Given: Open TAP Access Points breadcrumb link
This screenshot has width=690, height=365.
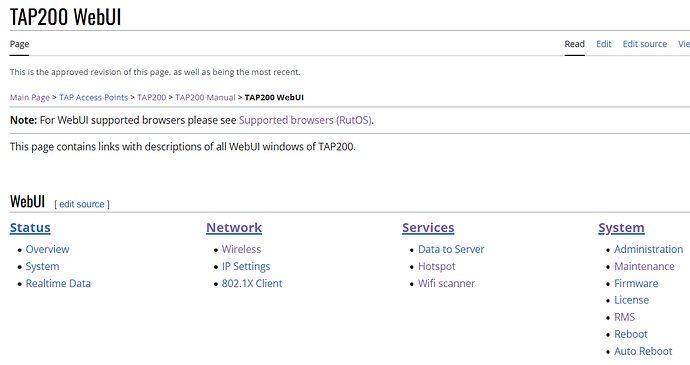Looking at the screenshot, I should point(93,97).
